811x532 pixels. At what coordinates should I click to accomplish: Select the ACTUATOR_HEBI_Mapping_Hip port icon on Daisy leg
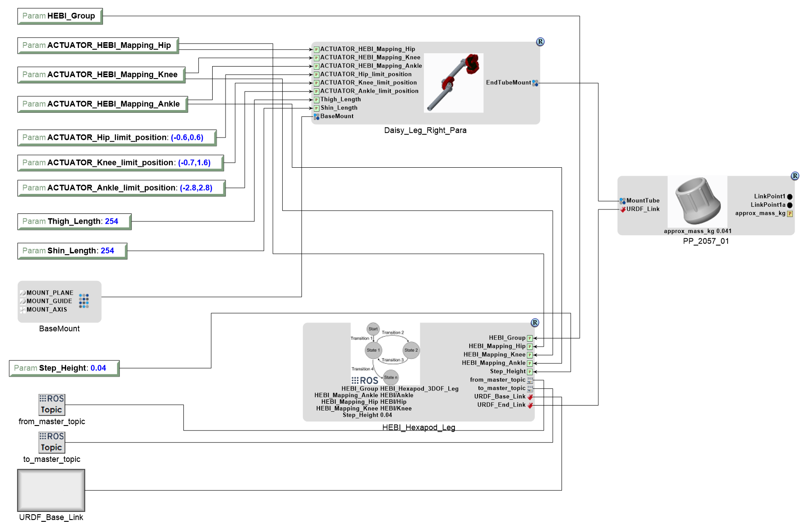coord(316,50)
